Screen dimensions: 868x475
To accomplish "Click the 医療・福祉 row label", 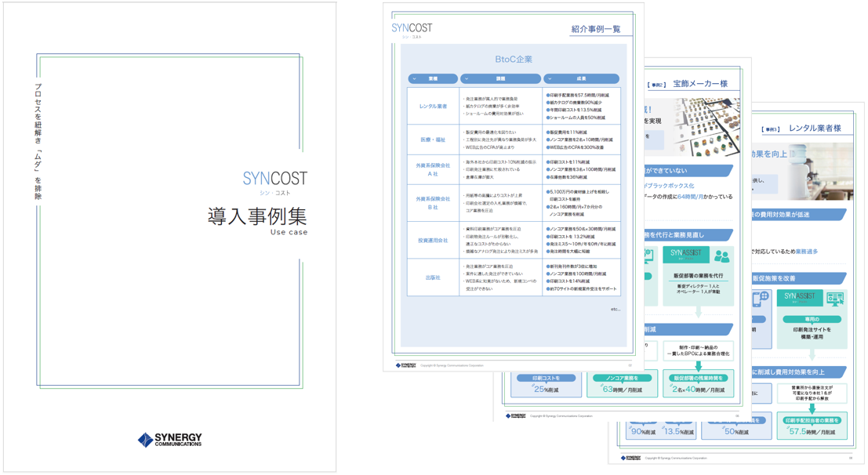I will pyautogui.click(x=433, y=140).
